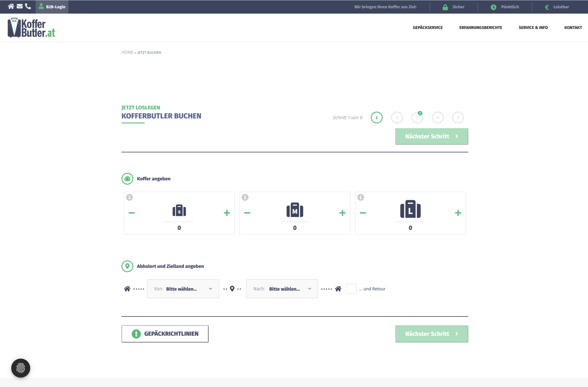
Task: Open the Gepäckservice menu
Action: point(428,28)
